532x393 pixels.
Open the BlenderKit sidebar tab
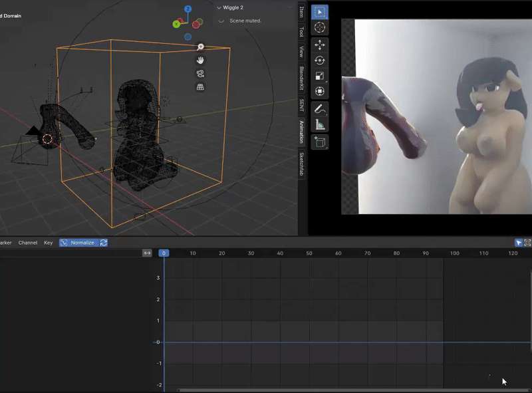tap(301, 78)
